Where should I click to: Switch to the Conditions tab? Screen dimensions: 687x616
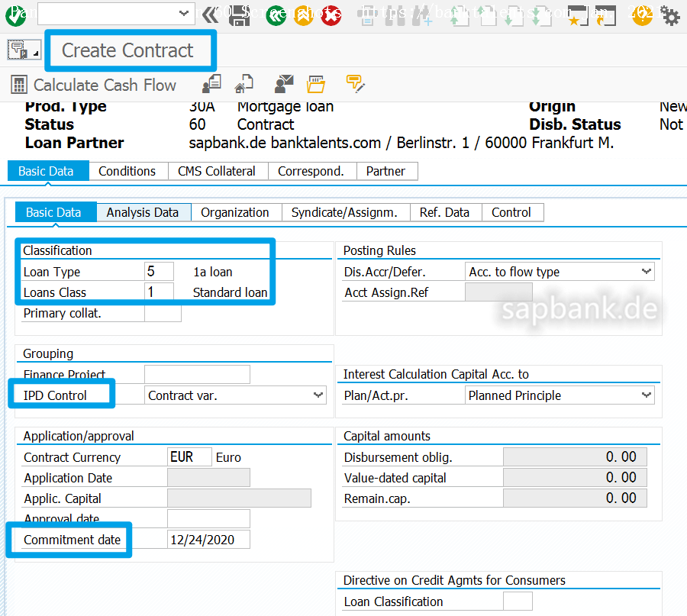[x=127, y=171]
